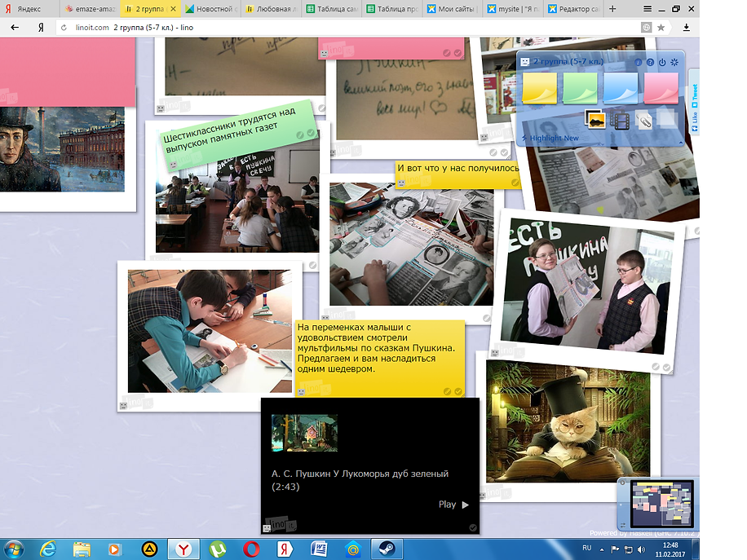Go back with the browser back arrow
The image size is (747, 560).
(15, 28)
